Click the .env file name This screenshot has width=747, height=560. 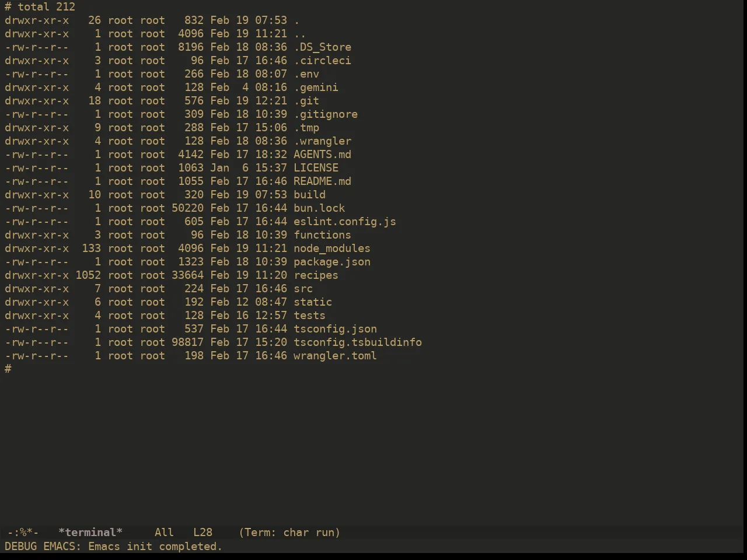coord(306,74)
